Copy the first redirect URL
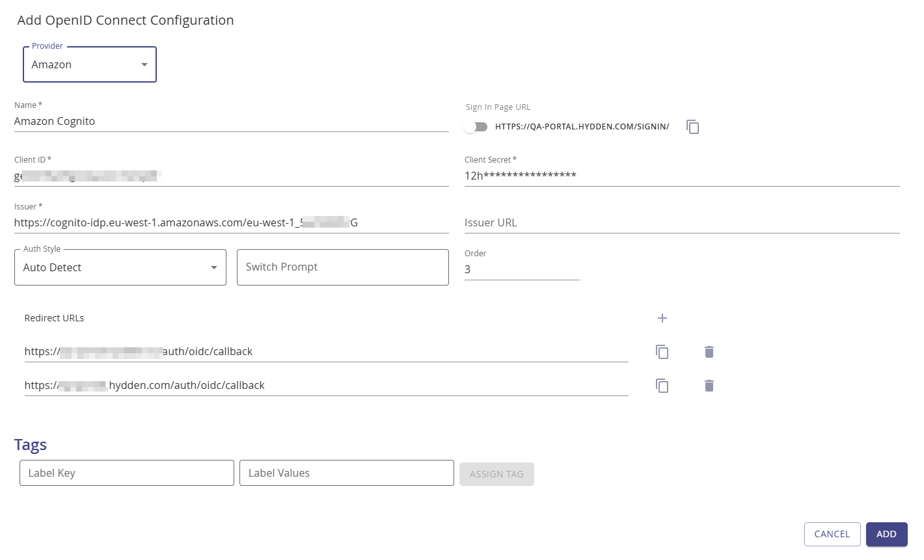The width and height of the screenshot is (924, 560). tap(662, 352)
